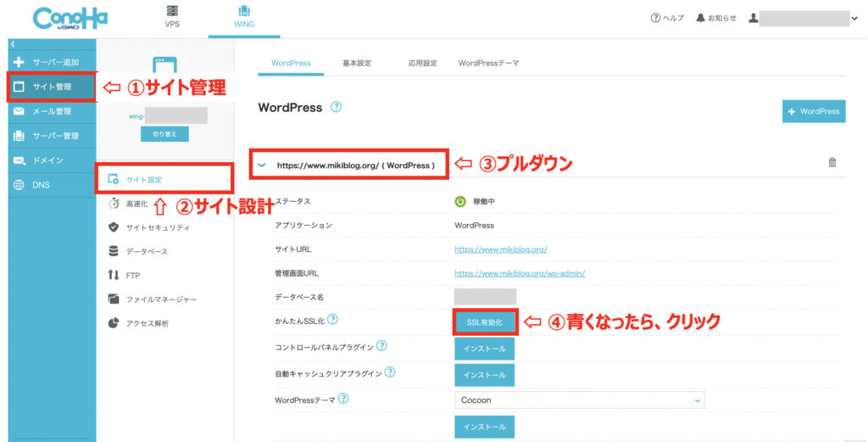Click help icon beside 自動キャッシュクリアプラグイン
The height and width of the screenshot is (442, 868).
(x=390, y=372)
